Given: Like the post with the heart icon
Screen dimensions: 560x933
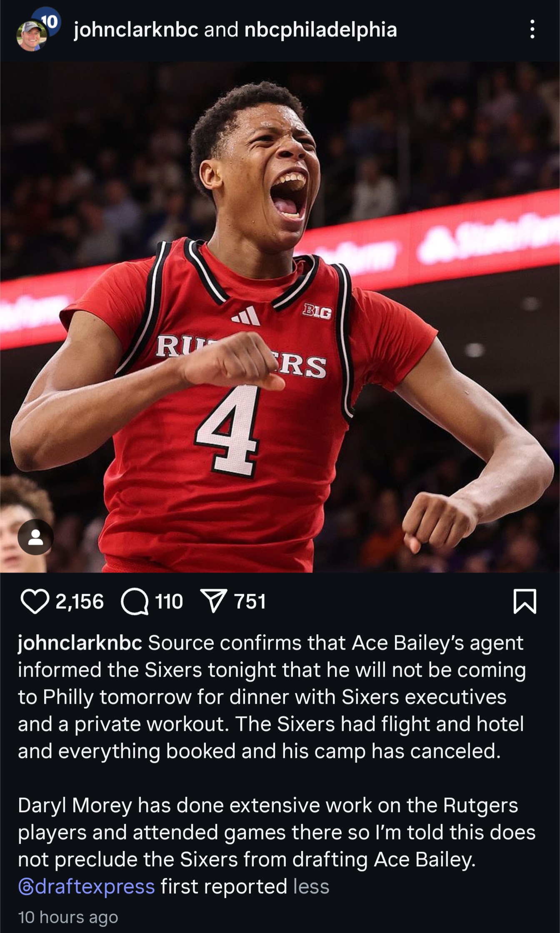Looking at the screenshot, I should (35, 602).
